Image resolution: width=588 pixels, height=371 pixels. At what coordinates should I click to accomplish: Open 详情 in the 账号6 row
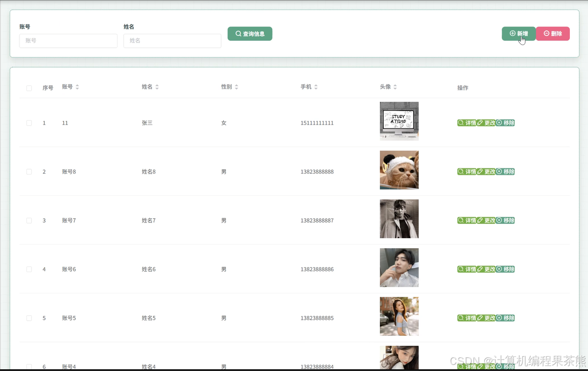point(467,269)
